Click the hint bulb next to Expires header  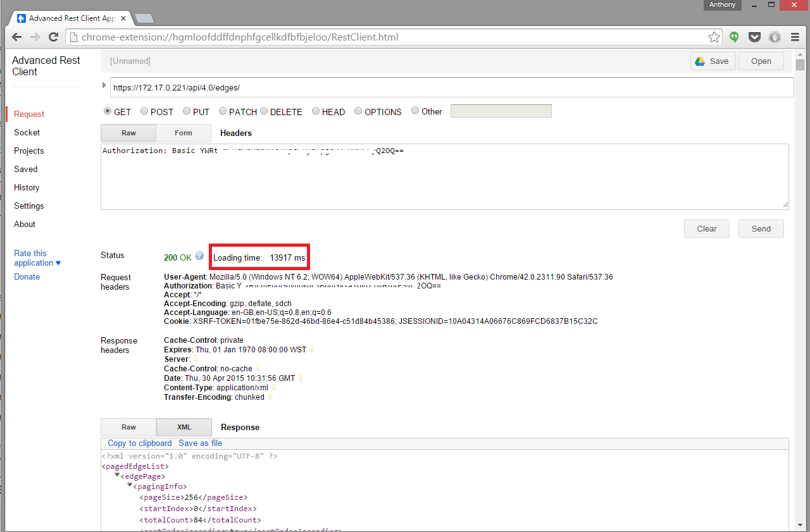(x=311, y=349)
